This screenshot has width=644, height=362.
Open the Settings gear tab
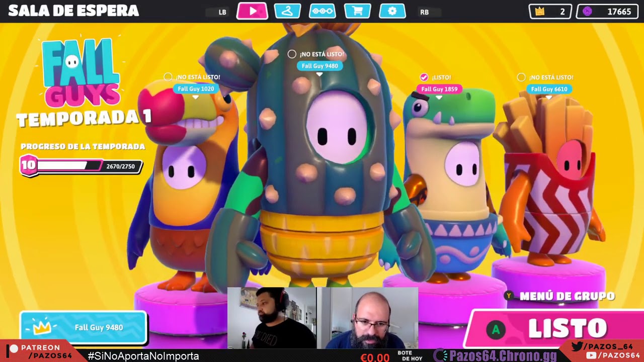point(392,11)
